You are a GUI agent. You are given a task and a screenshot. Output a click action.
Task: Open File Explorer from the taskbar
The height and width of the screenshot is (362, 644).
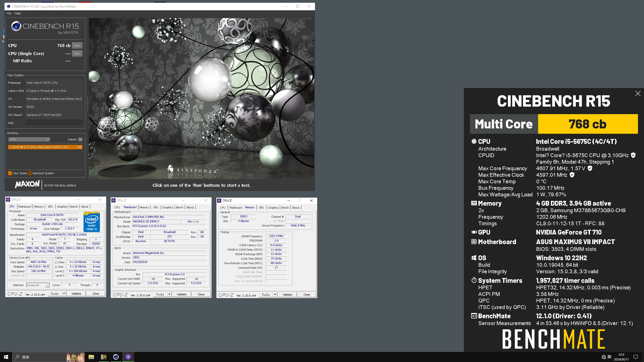(x=91, y=357)
